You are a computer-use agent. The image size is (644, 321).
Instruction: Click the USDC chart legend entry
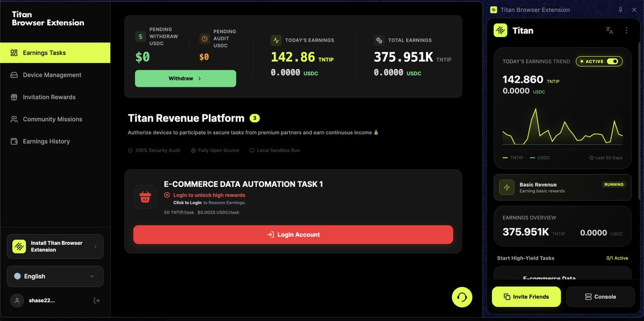point(540,158)
